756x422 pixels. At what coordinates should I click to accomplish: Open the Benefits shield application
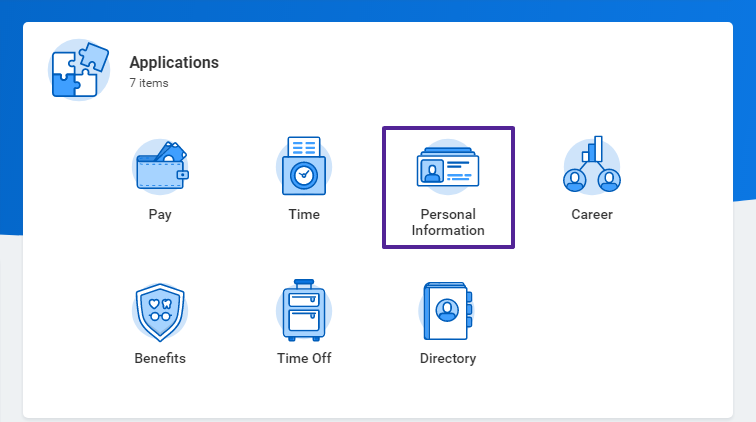click(160, 312)
